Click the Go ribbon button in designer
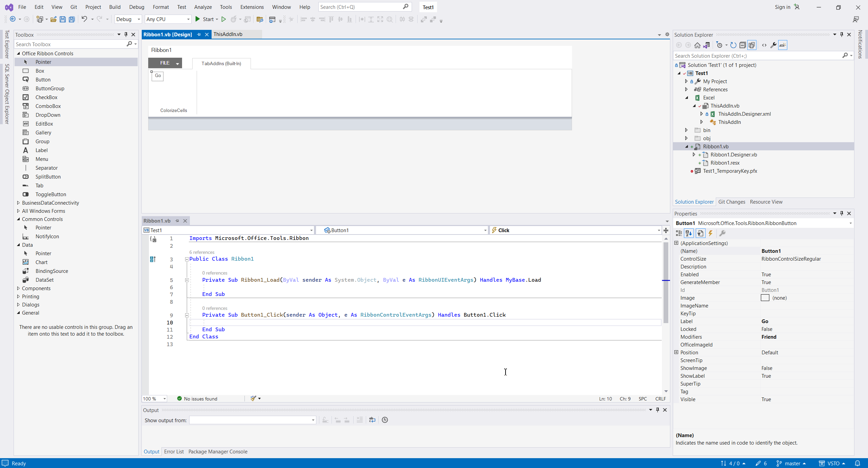 pyautogui.click(x=158, y=76)
